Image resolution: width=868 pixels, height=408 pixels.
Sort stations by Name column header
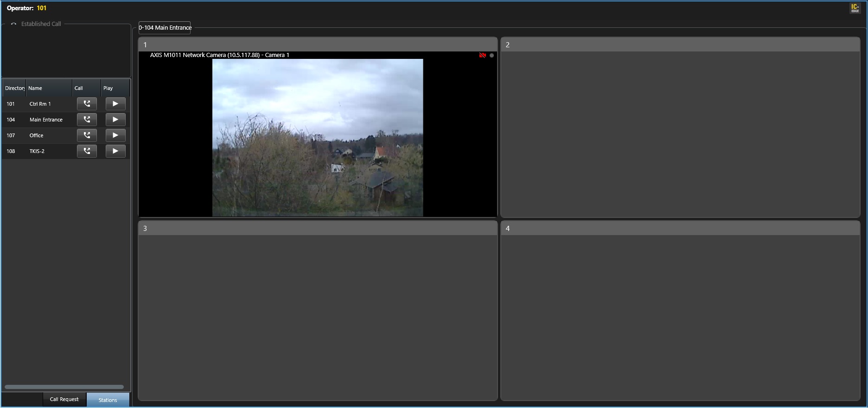(x=49, y=88)
